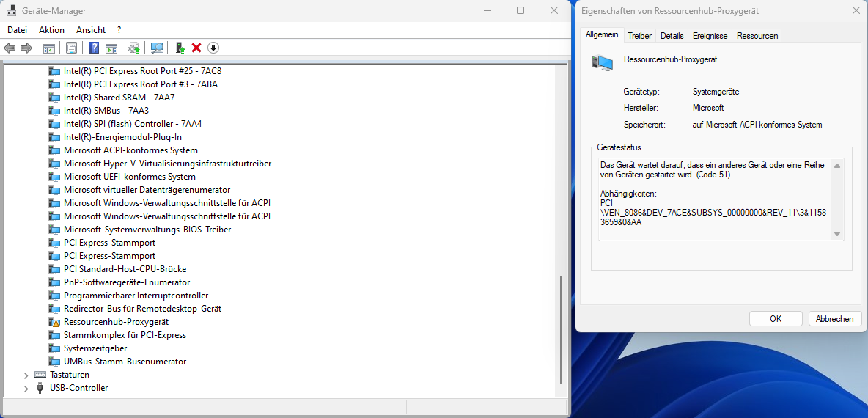
Task: Select Intel(R) PCI Express Root Port #25 - 7AC8
Action: 143,71
